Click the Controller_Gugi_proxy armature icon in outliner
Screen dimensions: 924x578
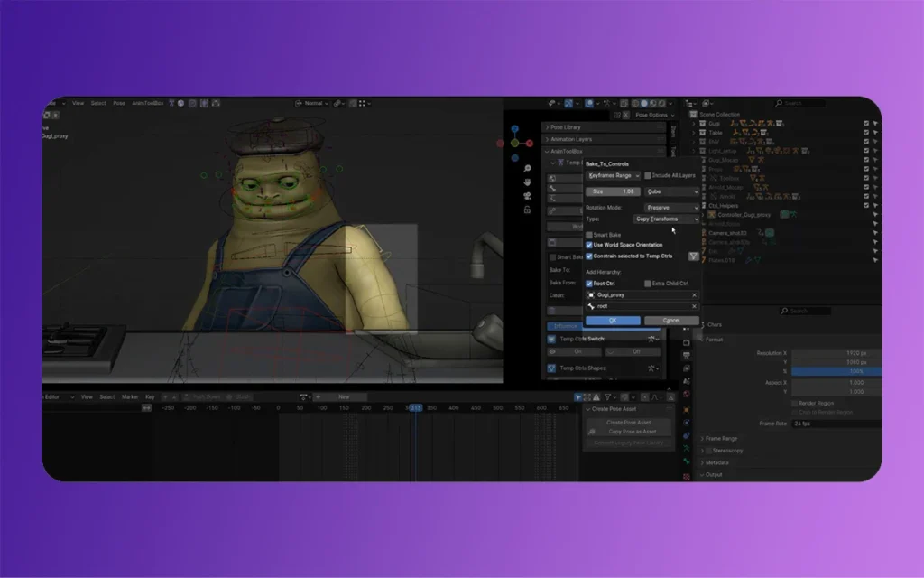coord(712,215)
